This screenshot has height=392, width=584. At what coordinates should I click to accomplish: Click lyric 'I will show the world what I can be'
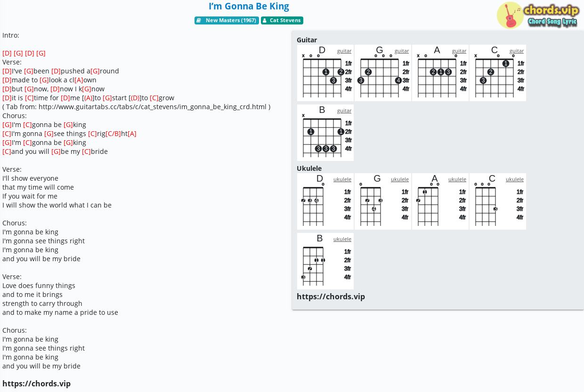pos(57,205)
